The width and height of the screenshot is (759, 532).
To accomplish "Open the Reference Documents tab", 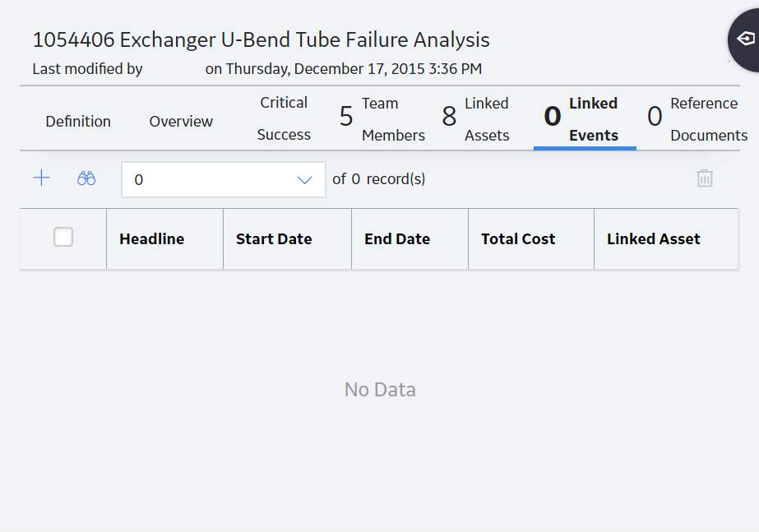I will point(697,119).
